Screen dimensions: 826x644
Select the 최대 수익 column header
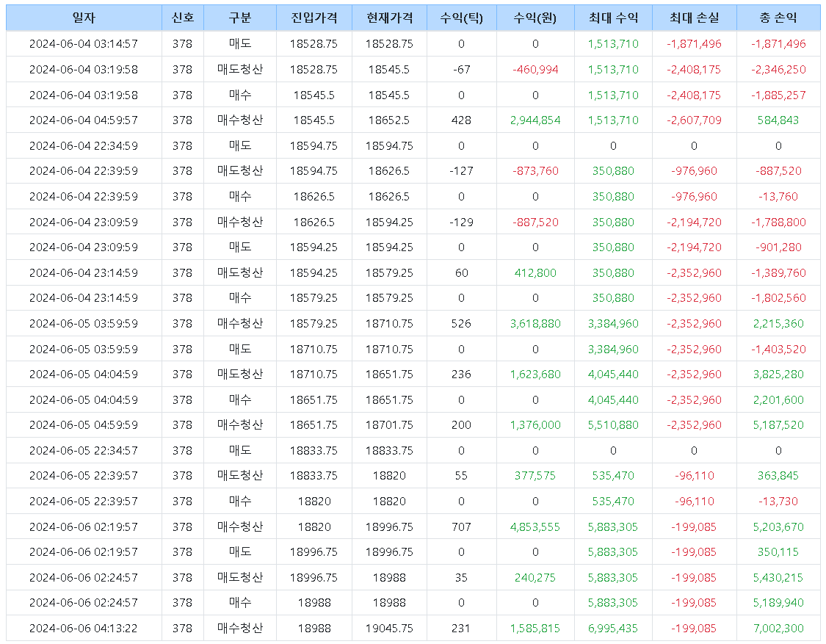click(x=613, y=18)
